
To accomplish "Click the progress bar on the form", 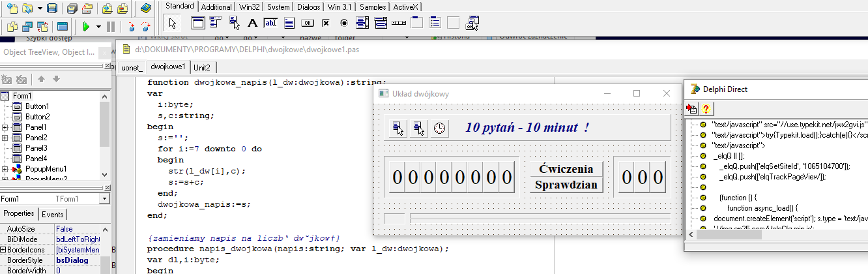I will (x=539, y=218).
